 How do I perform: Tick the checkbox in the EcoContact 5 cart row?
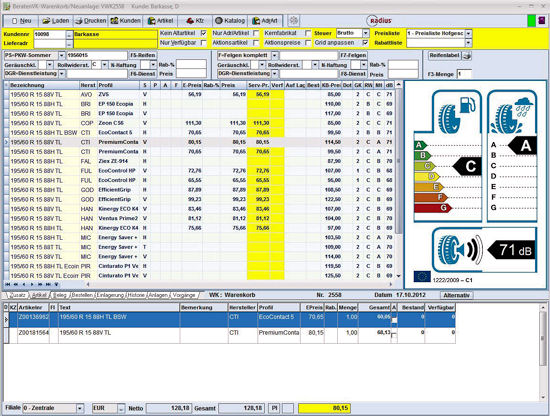tap(394, 320)
